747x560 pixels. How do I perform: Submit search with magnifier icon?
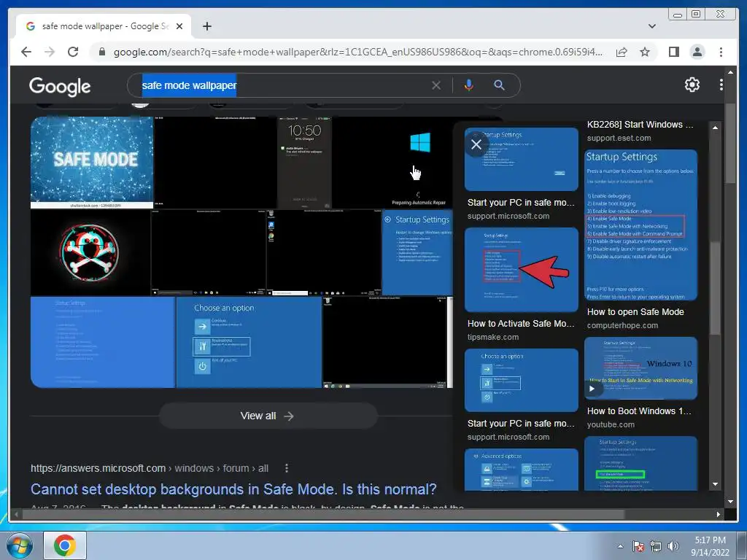(x=499, y=85)
